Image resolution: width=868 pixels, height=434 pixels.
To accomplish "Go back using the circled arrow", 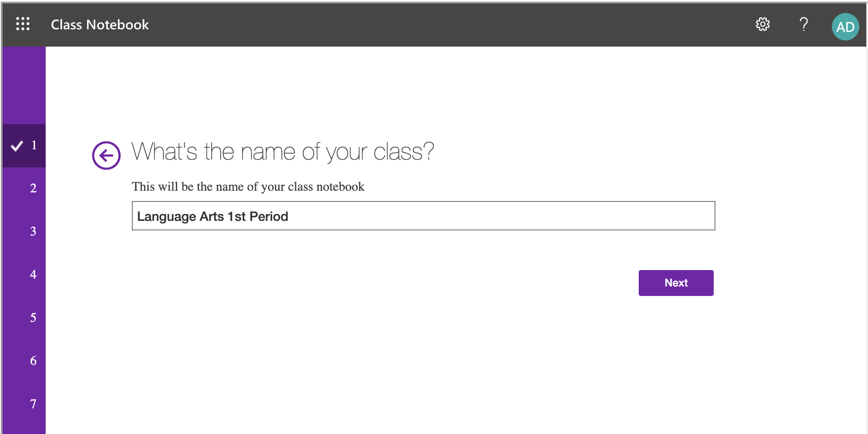I will [106, 155].
